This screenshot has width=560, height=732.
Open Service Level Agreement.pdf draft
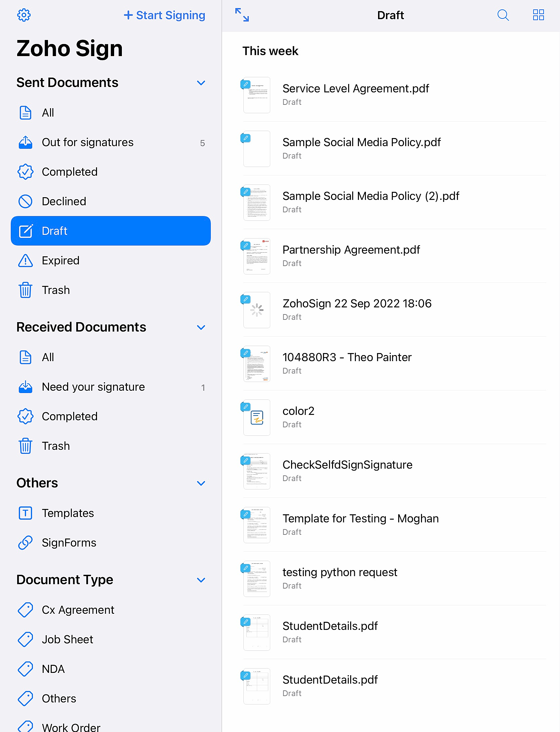click(391, 95)
